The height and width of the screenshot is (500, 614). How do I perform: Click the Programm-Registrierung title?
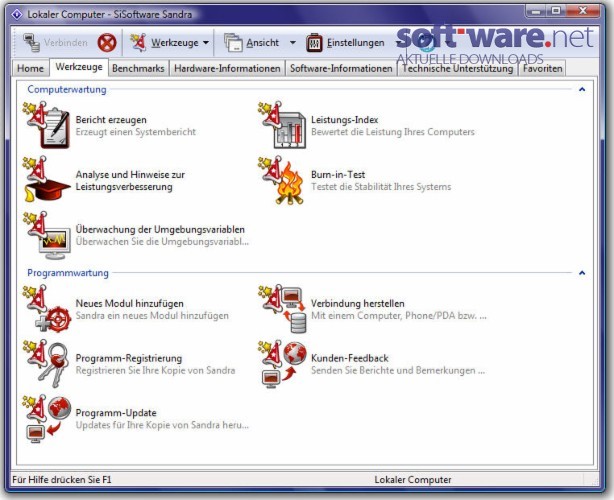128,358
